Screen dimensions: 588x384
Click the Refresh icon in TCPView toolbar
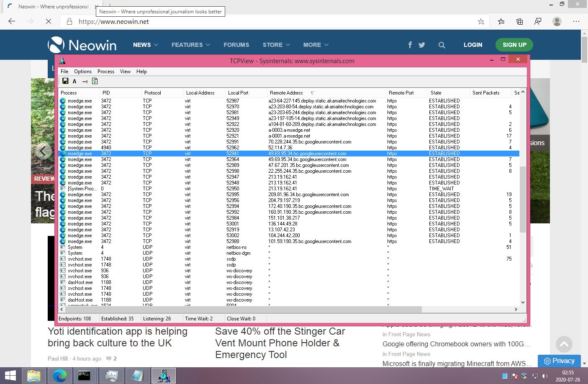tap(95, 81)
